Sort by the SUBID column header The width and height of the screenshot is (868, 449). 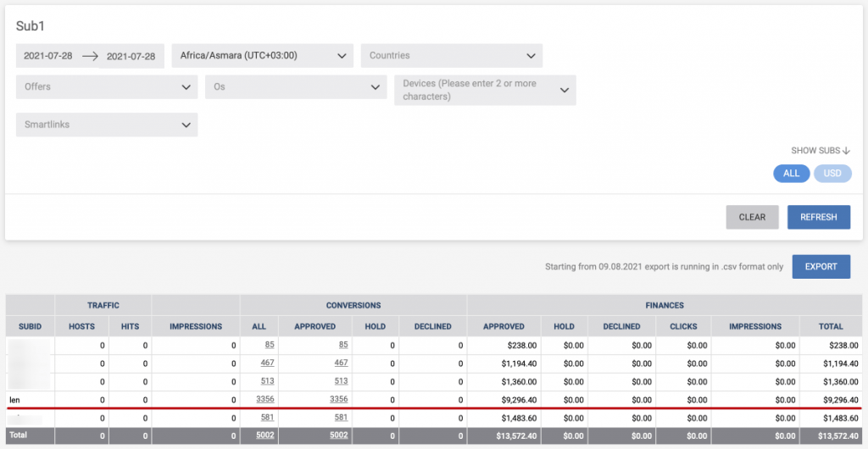tap(30, 326)
